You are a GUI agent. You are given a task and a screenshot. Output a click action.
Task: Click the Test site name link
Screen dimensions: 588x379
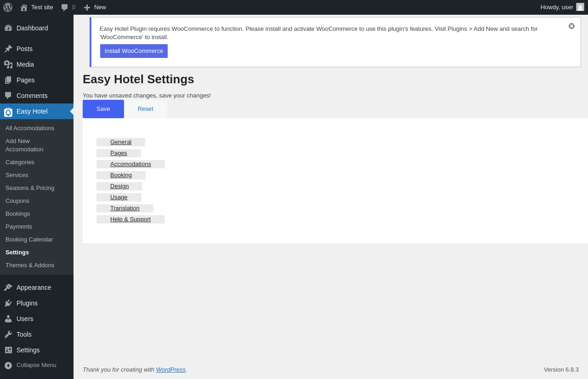click(42, 7)
